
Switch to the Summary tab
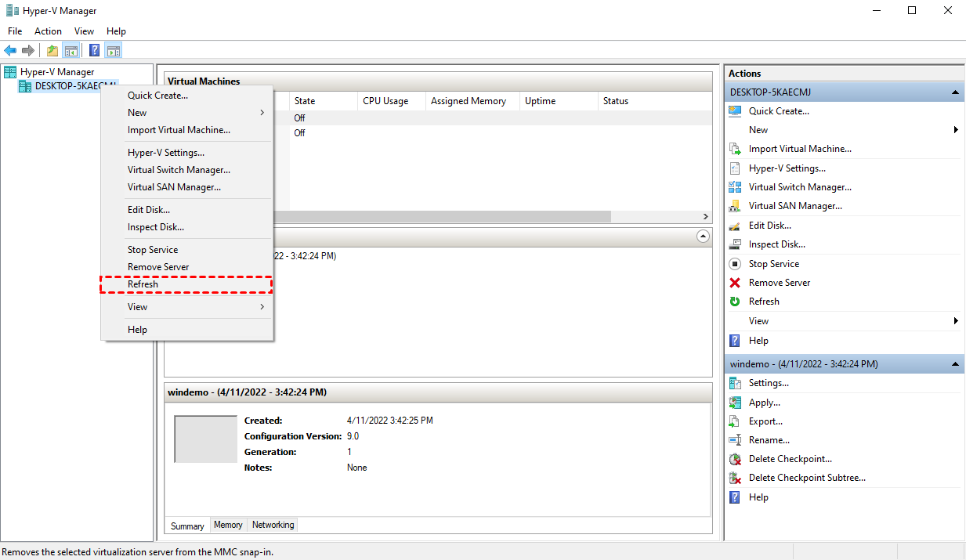point(187,526)
